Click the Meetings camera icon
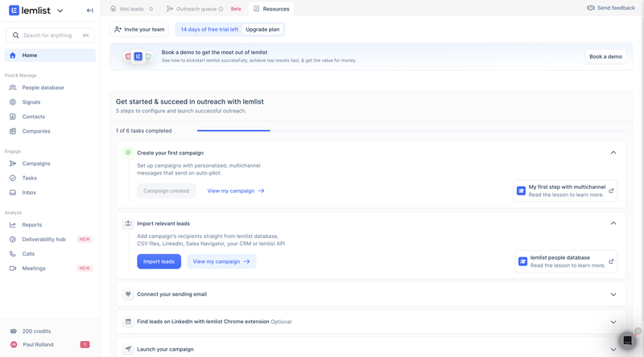This screenshot has height=357, width=644. [x=13, y=269]
